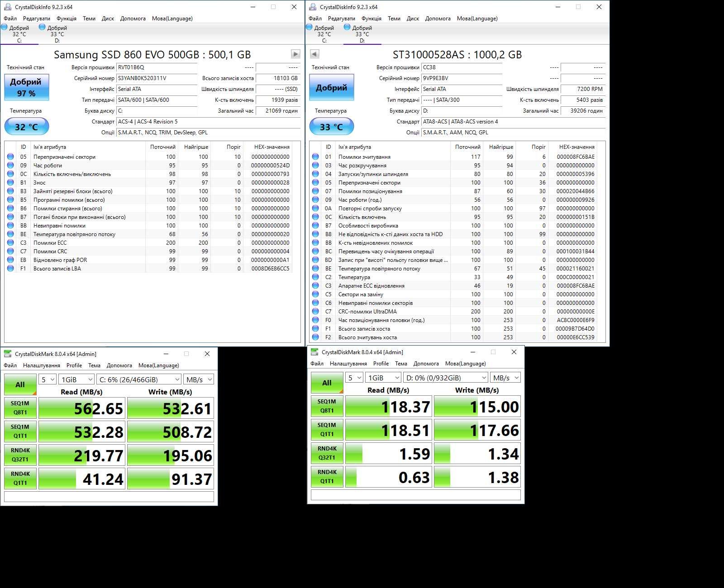Click previous disk arrow in ST31000528AS window

point(314,54)
